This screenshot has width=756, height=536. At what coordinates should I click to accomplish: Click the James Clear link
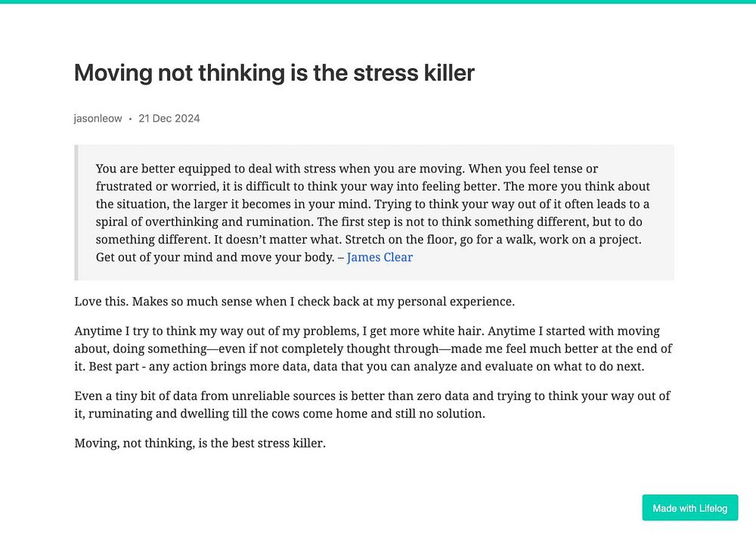click(380, 257)
